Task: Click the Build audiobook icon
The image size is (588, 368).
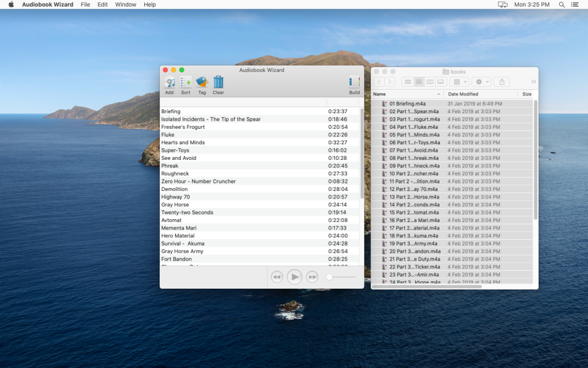Action: click(x=354, y=82)
